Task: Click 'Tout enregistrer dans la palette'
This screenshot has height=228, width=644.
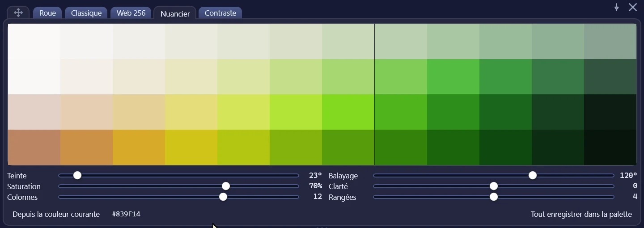Action: point(581,214)
